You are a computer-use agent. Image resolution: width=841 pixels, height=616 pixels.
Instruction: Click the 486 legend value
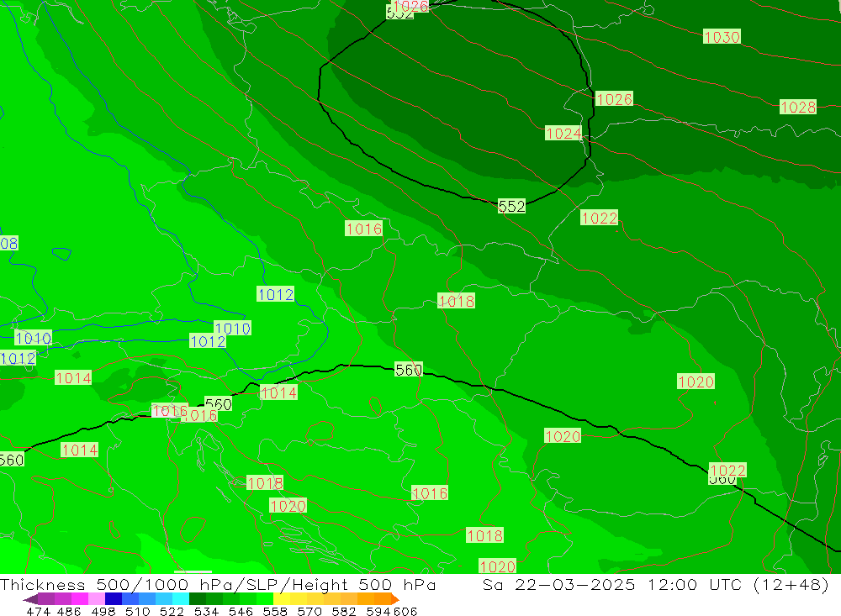[69, 611]
